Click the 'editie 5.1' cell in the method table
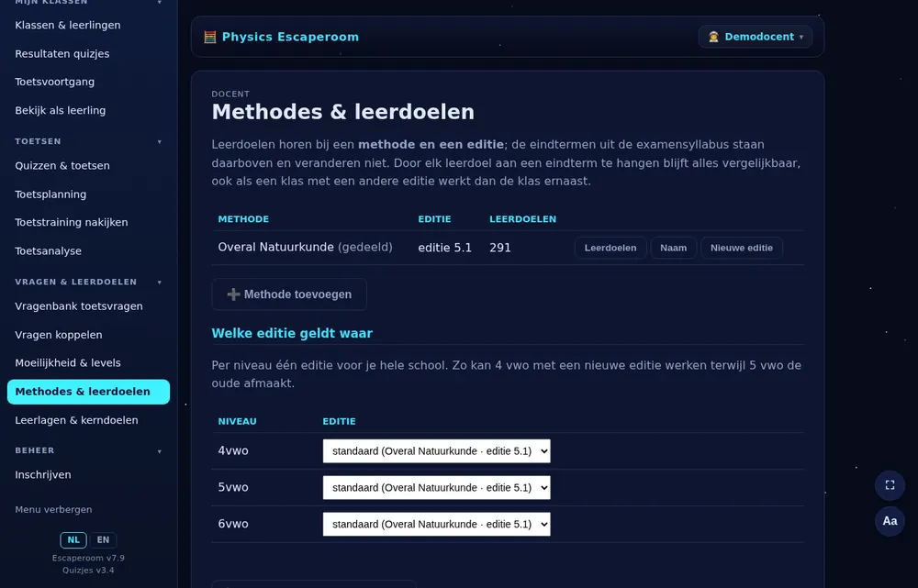The image size is (918, 588). [x=445, y=248]
